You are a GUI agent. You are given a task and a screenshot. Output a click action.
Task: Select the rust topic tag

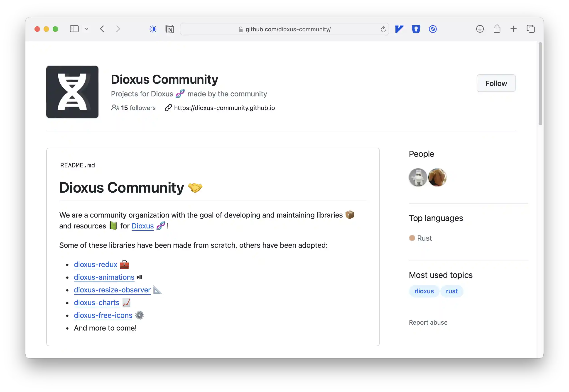(x=451, y=291)
